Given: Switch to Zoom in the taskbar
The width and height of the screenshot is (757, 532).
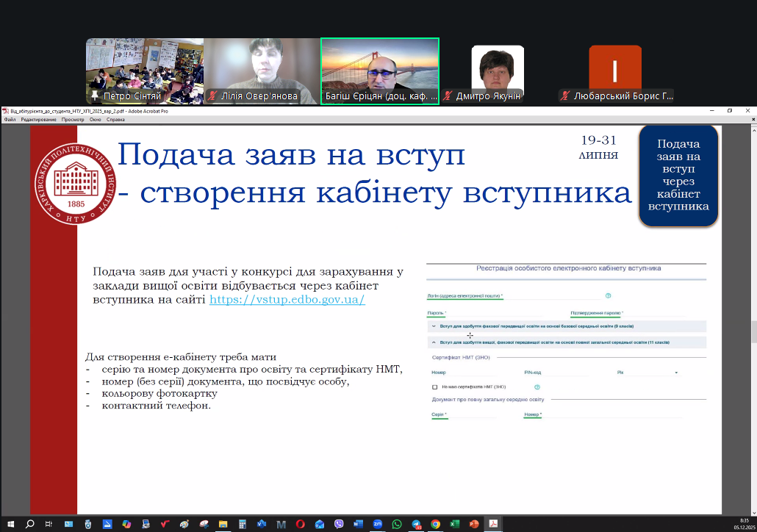Looking at the screenshot, I should pyautogui.click(x=378, y=524).
